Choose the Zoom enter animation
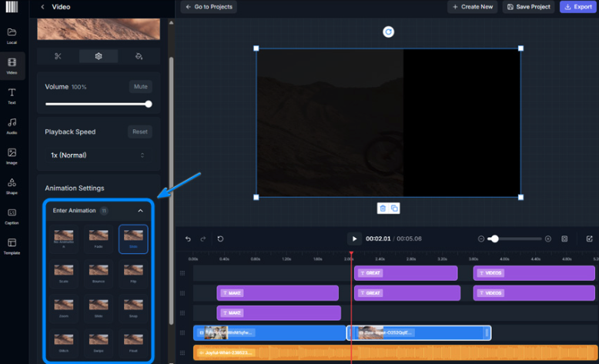 [64, 309]
